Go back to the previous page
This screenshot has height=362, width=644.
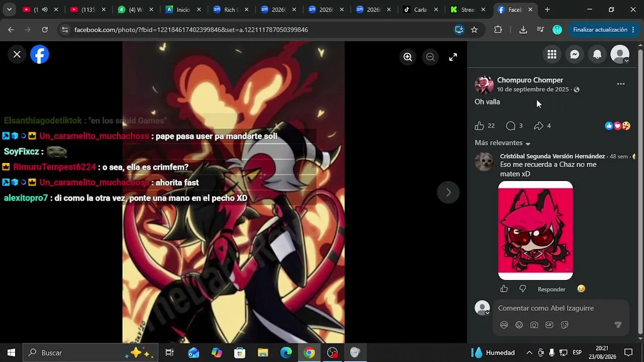[x=11, y=30]
